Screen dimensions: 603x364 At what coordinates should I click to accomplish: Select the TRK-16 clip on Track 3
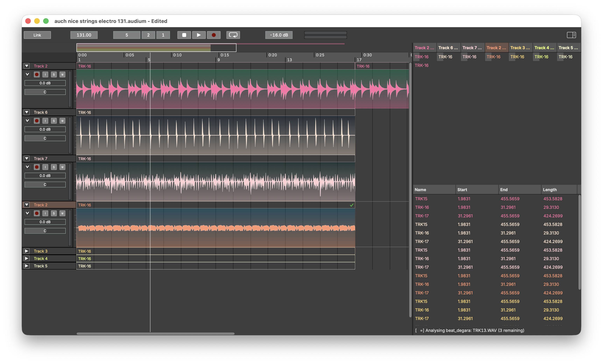[x=215, y=251]
